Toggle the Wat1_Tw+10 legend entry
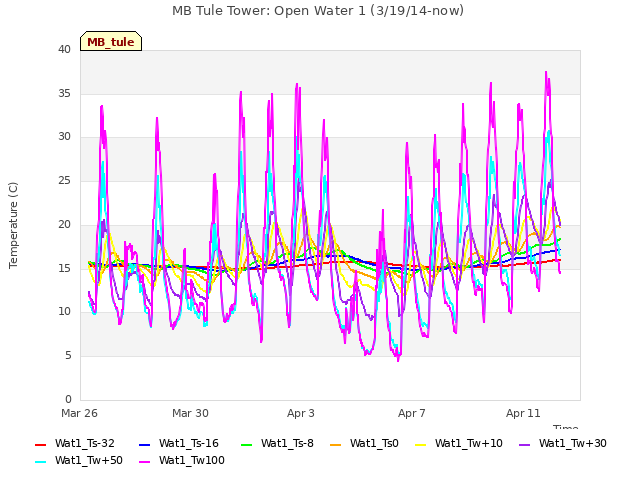The height and width of the screenshot is (480, 640). click(x=459, y=444)
